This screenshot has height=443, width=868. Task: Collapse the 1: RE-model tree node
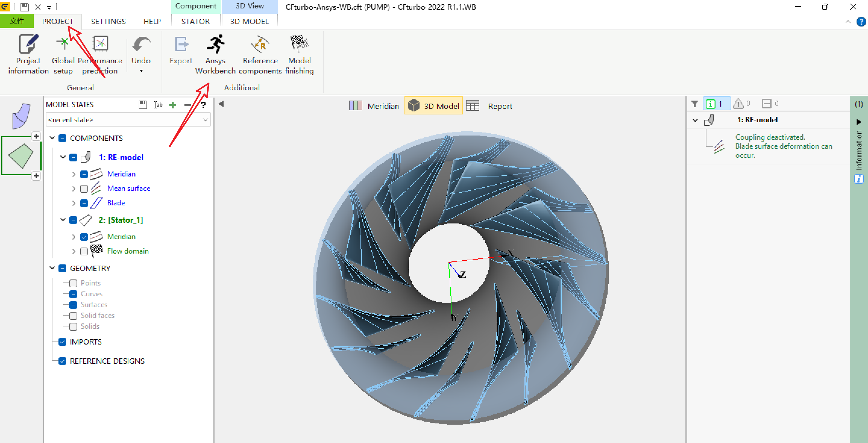[x=63, y=157]
